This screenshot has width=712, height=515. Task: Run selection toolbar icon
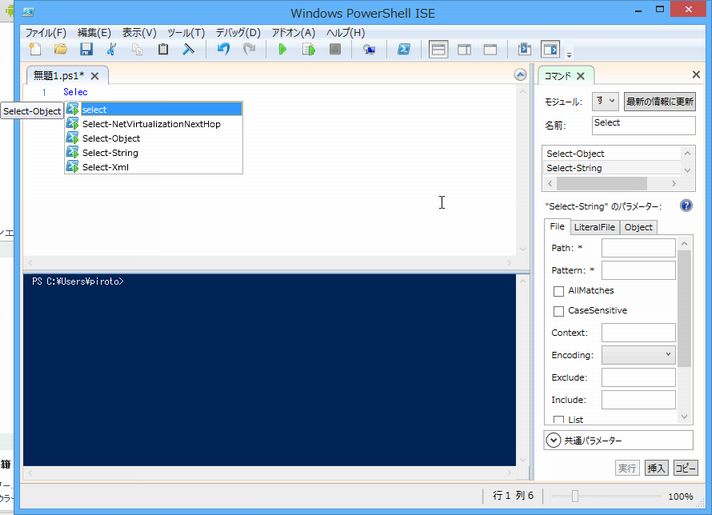click(x=309, y=49)
